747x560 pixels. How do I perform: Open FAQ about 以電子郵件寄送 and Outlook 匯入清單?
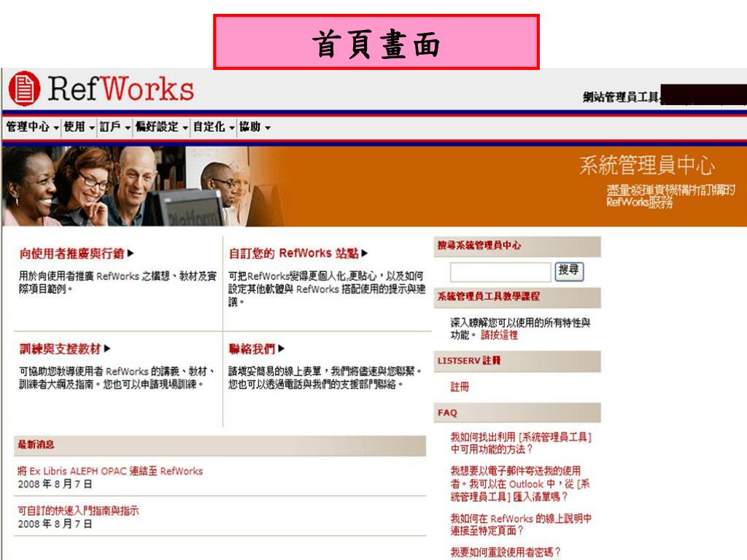point(520,484)
